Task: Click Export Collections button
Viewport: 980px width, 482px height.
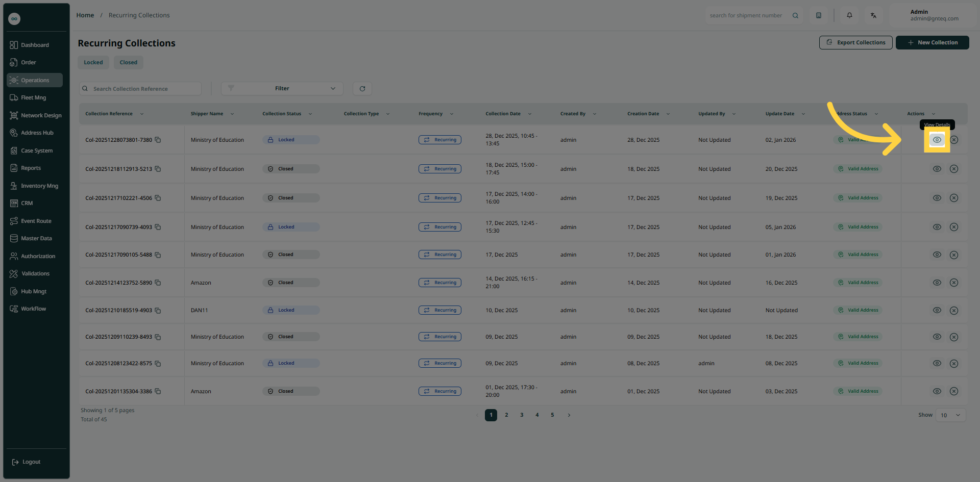Action: coord(856,42)
